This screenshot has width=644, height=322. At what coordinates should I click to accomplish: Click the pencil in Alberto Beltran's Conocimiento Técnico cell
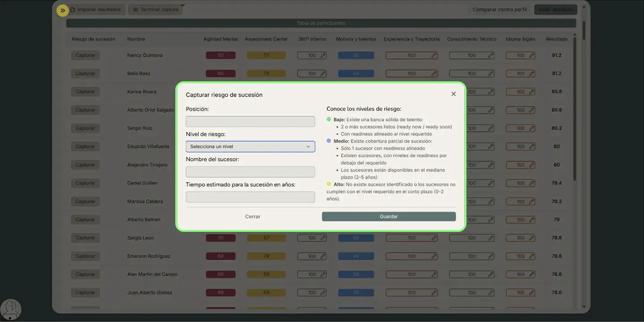click(x=491, y=220)
